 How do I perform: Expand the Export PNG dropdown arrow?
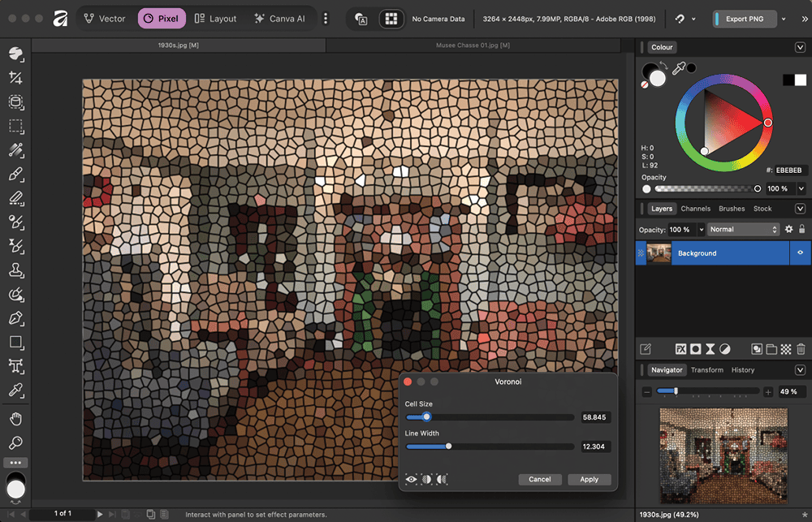click(783, 19)
